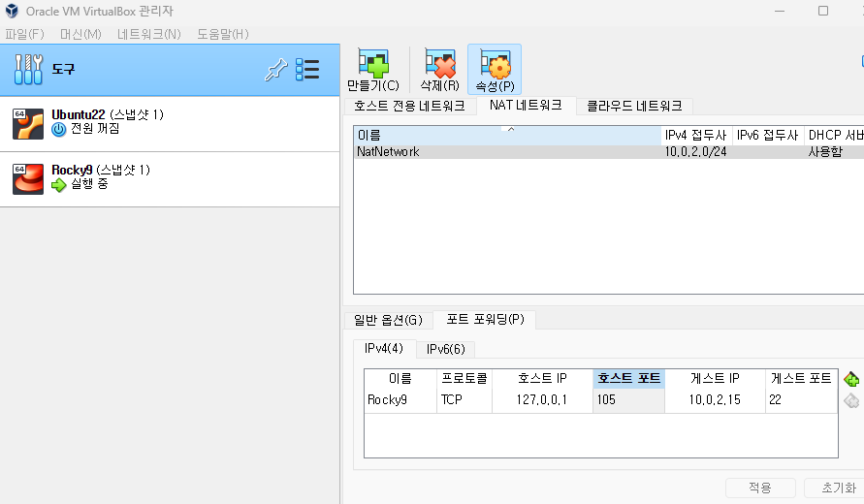864x504 pixels.
Task: Select the Tools (도구) item
Action: pos(170,70)
